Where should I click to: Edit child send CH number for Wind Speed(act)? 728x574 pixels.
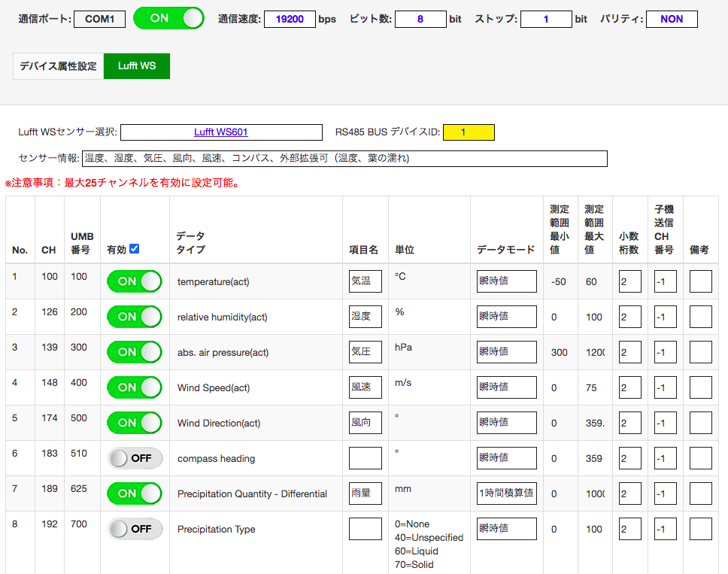pyautogui.click(x=666, y=387)
